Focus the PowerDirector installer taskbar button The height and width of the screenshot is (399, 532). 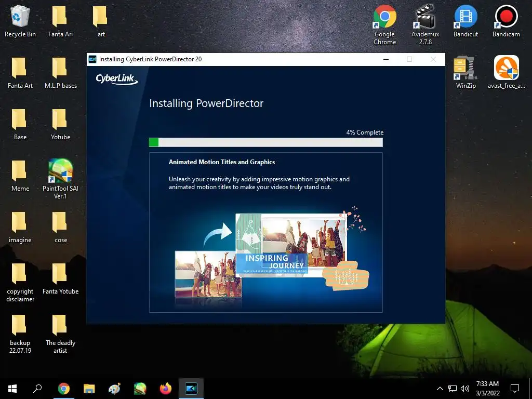(x=191, y=389)
